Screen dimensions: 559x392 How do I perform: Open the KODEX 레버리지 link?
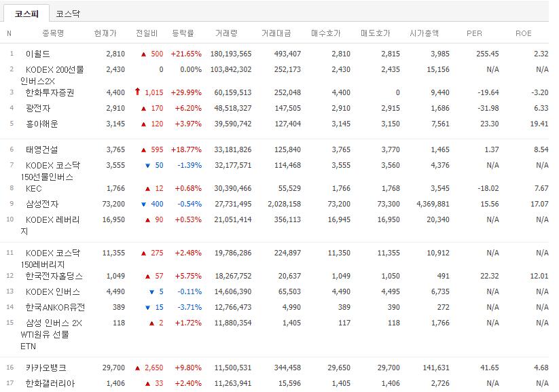pos(50,226)
